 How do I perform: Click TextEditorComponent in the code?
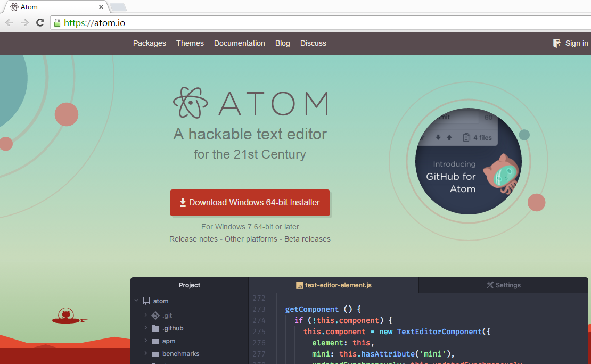(x=439, y=332)
